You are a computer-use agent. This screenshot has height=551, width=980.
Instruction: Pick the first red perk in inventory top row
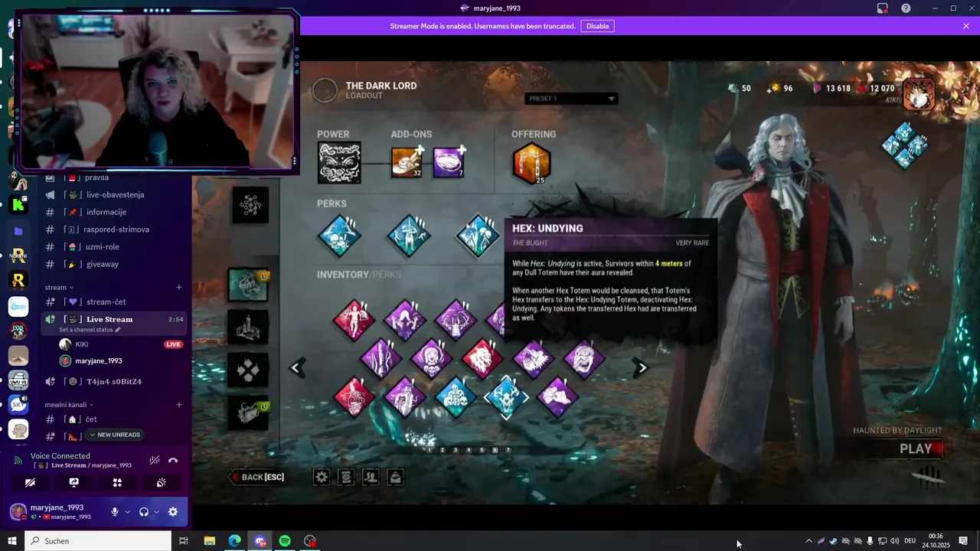click(x=354, y=320)
